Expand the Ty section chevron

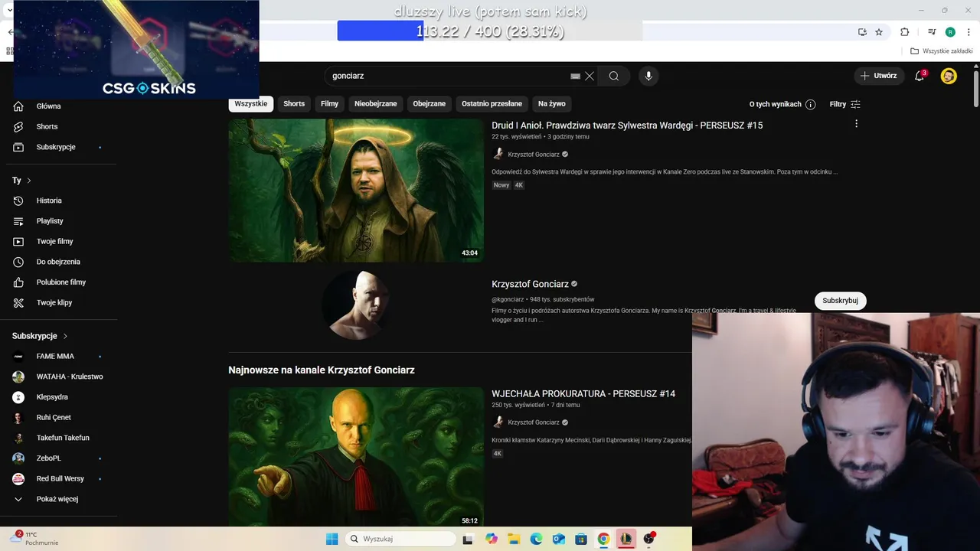click(29, 181)
